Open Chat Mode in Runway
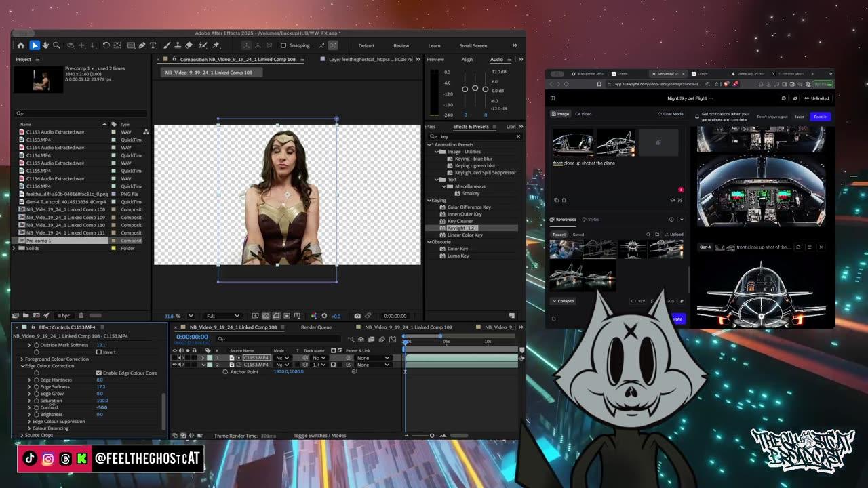This screenshot has width=868, height=488. click(x=671, y=114)
